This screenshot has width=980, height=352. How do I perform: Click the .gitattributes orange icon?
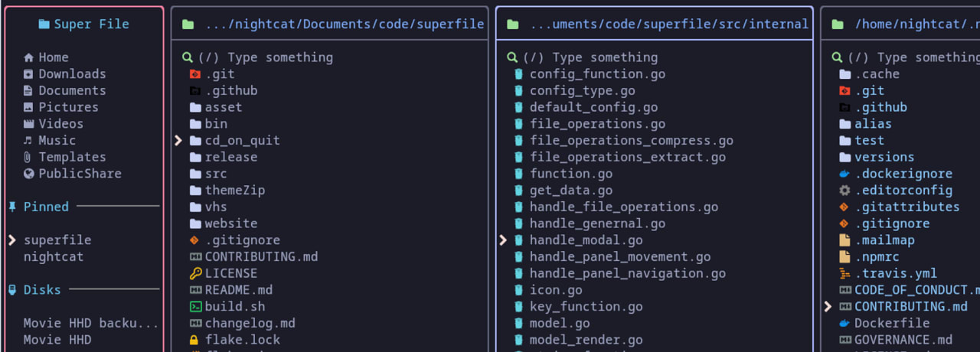click(844, 207)
